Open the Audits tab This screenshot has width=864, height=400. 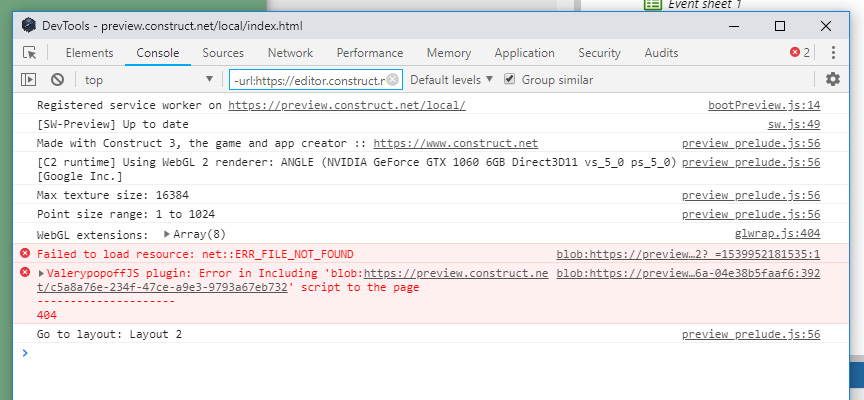661,53
